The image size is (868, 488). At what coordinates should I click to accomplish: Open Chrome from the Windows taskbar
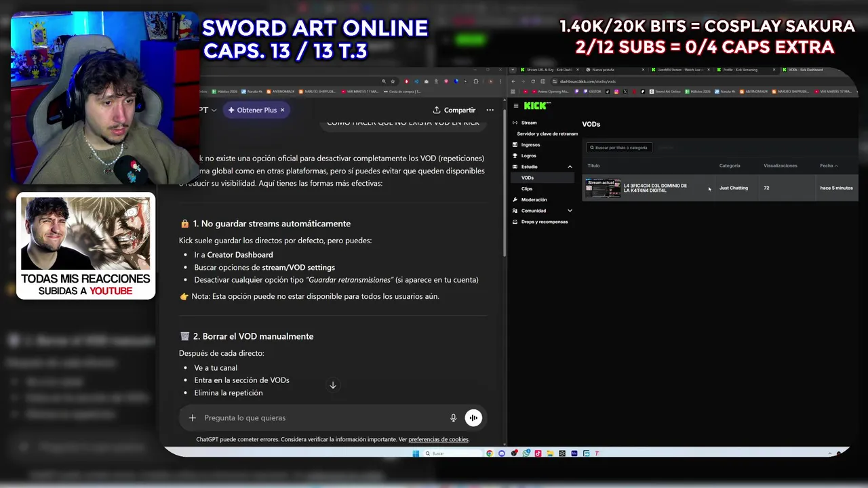pyautogui.click(x=490, y=453)
